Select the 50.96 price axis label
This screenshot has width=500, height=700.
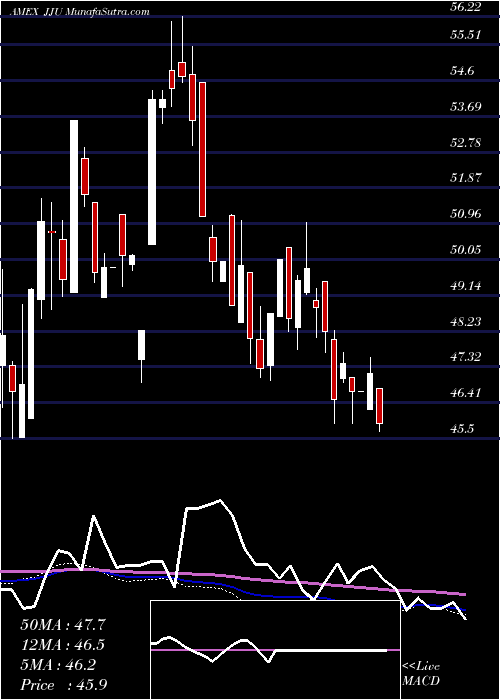[x=467, y=214]
